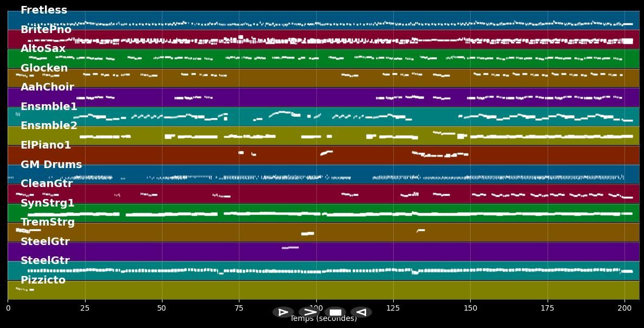Click the 50 seconds tick on the time axis

coord(162,308)
